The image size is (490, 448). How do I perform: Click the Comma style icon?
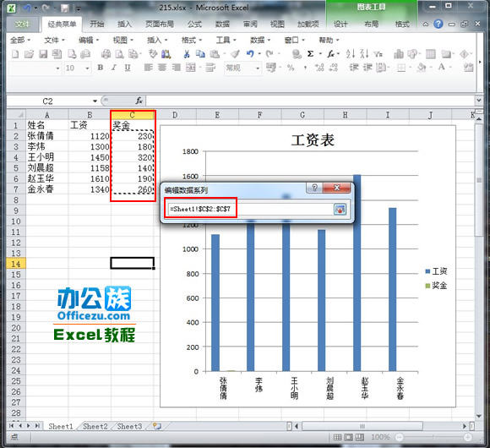pos(305,68)
